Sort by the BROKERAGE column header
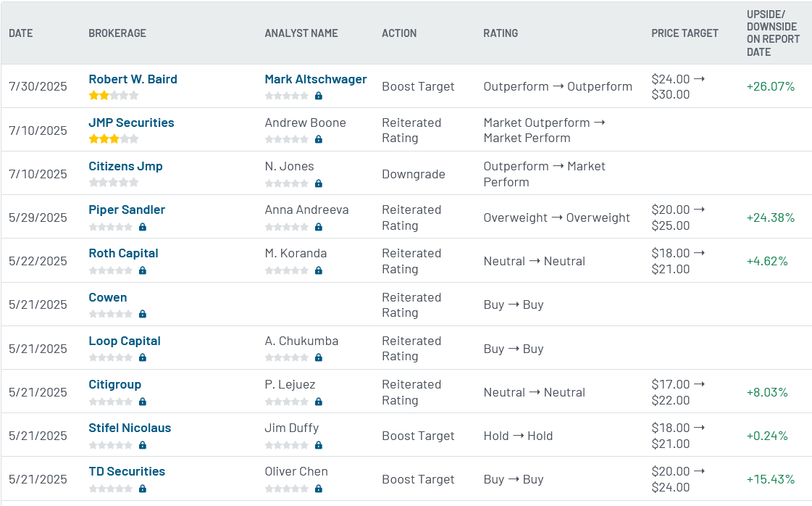The image size is (812, 506). point(117,33)
